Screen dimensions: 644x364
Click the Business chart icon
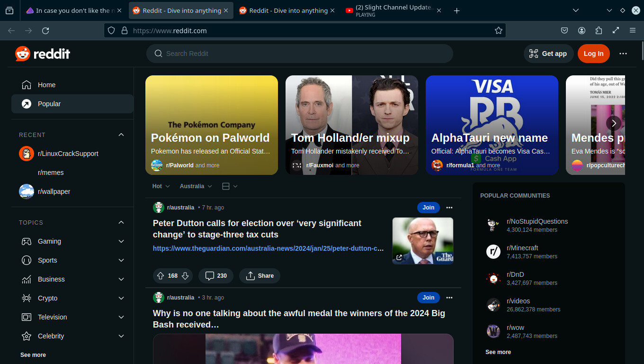(27, 279)
